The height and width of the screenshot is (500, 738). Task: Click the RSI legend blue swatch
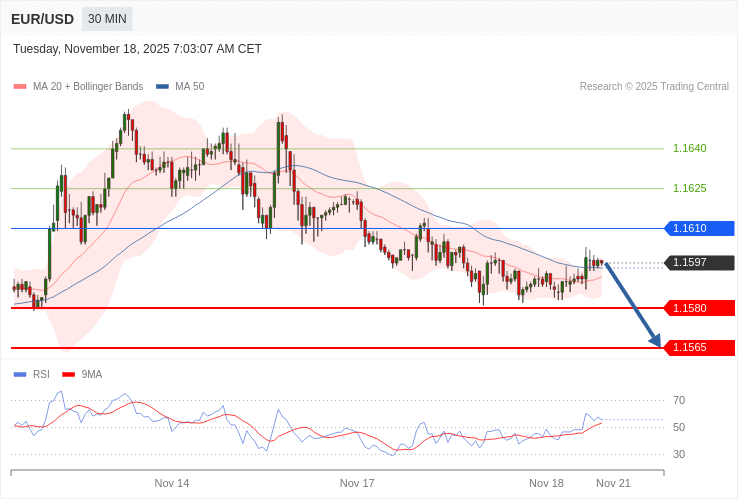tap(20, 375)
